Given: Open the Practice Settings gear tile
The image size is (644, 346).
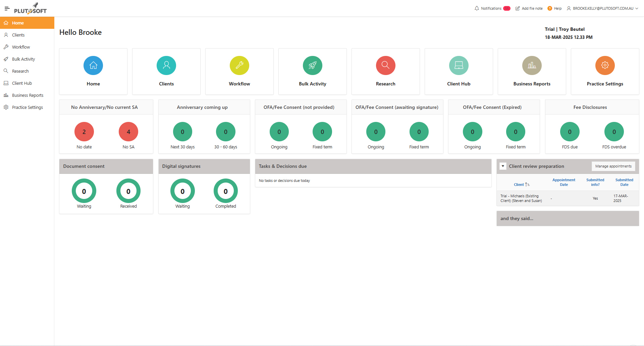Looking at the screenshot, I should (605, 65).
